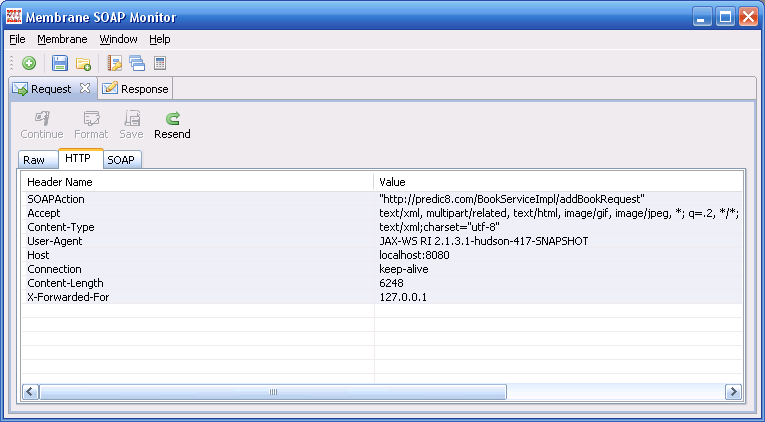Select the Content-Length header name cell
Screen dimensions: 765x422
(x=198, y=283)
